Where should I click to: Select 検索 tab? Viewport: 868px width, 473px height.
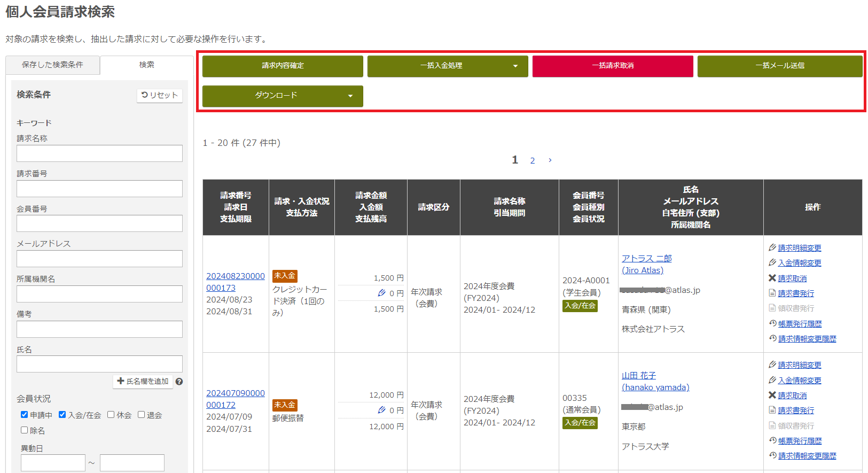[x=147, y=65]
